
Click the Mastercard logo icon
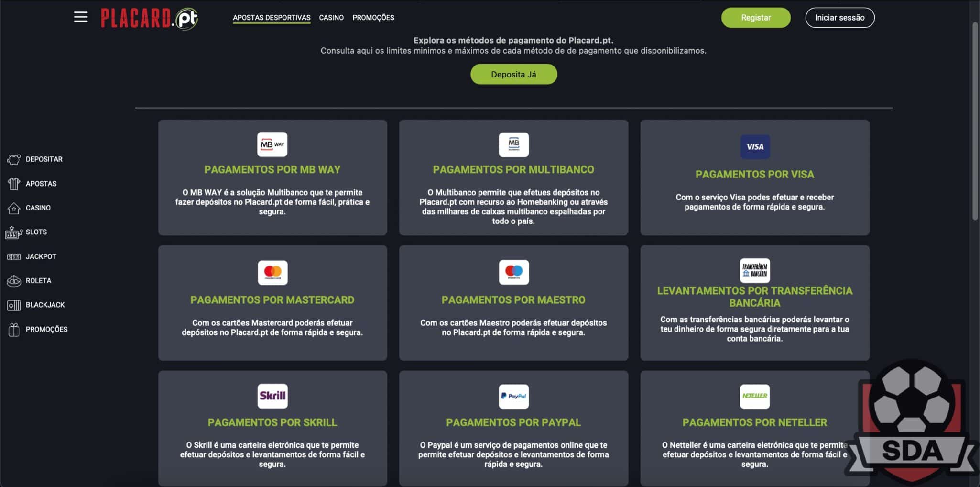[x=272, y=273]
